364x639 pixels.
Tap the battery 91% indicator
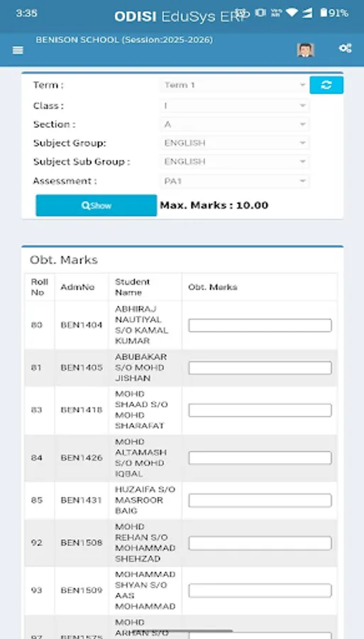tap(334, 13)
